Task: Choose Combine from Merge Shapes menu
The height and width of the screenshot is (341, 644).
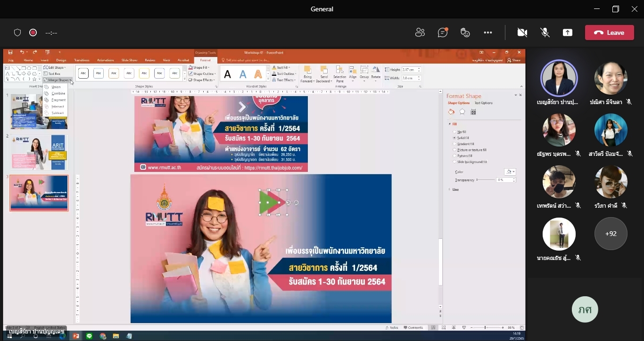Action: (x=55, y=93)
